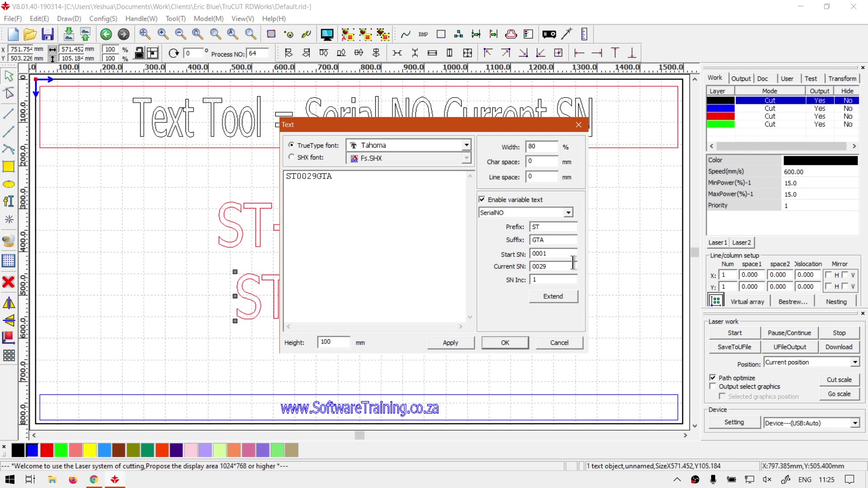This screenshot has width=868, height=488.
Task: Pick the yellow color in bottom palette
Action: click(x=90, y=450)
